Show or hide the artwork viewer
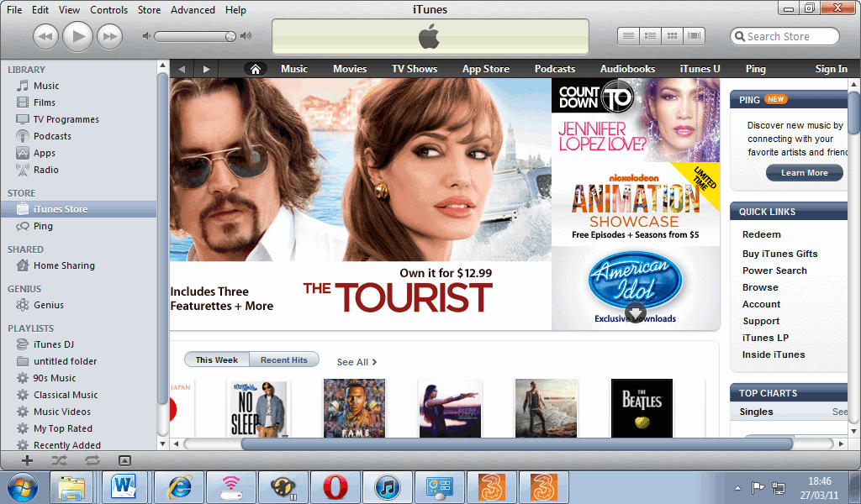The width and height of the screenshot is (861, 504). click(124, 461)
